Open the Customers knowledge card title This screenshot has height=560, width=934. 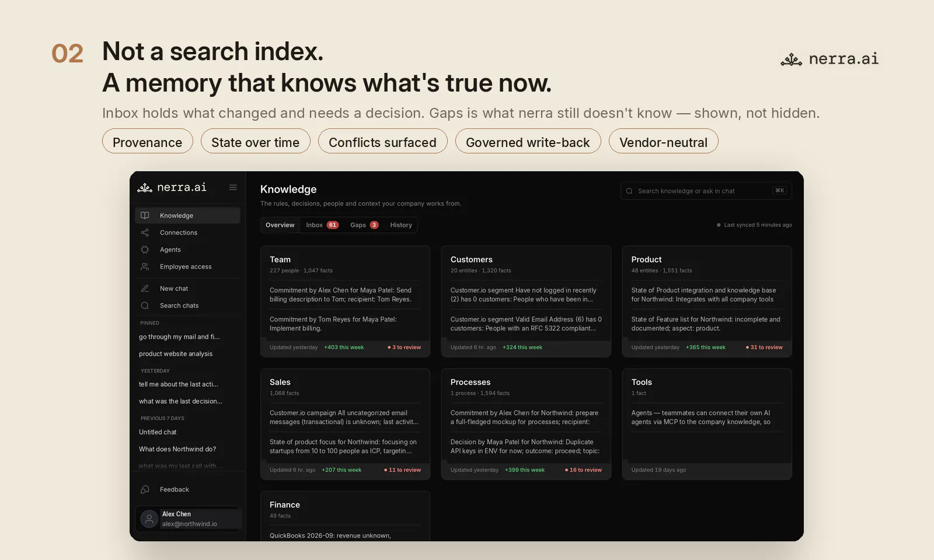point(472,260)
